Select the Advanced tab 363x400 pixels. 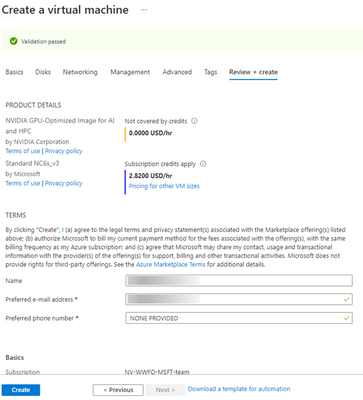[x=177, y=72]
